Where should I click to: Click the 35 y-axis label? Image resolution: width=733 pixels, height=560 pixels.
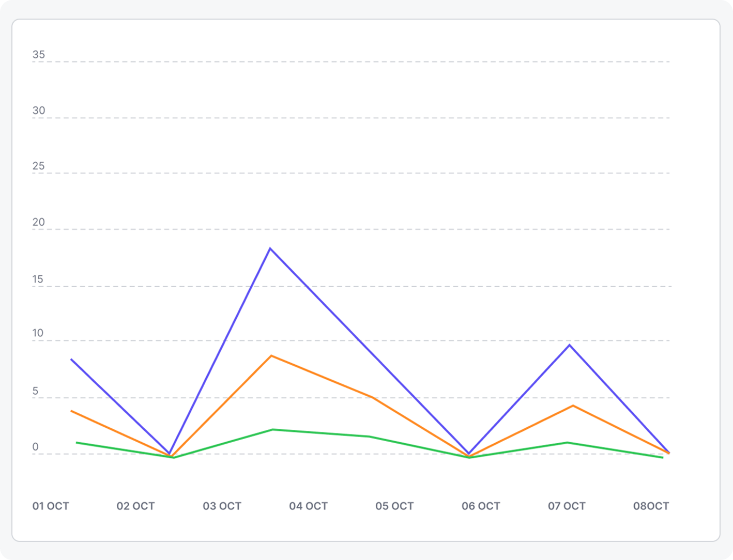tap(39, 55)
